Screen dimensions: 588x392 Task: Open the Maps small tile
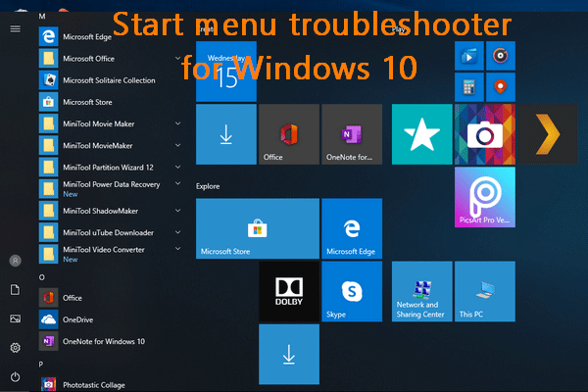point(500,87)
